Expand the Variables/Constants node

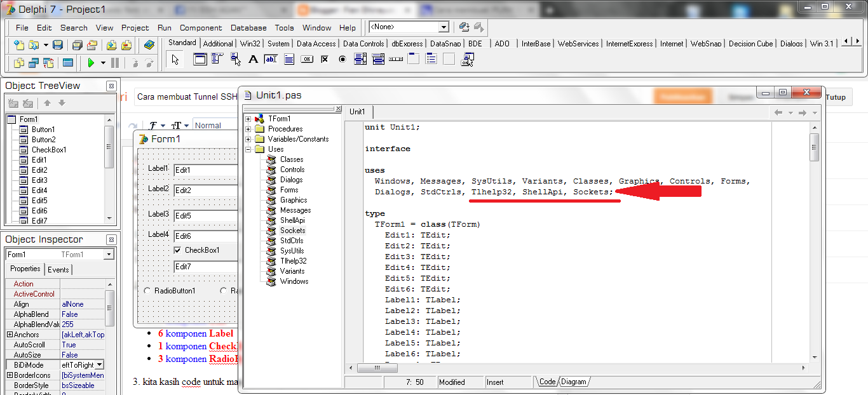(248, 139)
